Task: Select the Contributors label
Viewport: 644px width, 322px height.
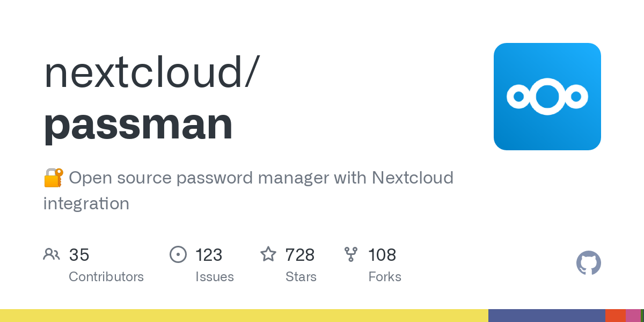Action: 106,277
